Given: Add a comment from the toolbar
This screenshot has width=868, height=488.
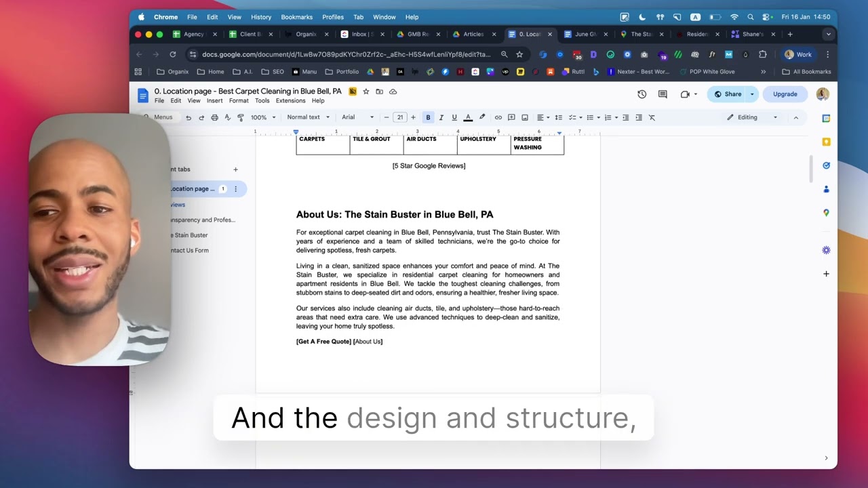Looking at the screenshot, I should pos(511,117).
